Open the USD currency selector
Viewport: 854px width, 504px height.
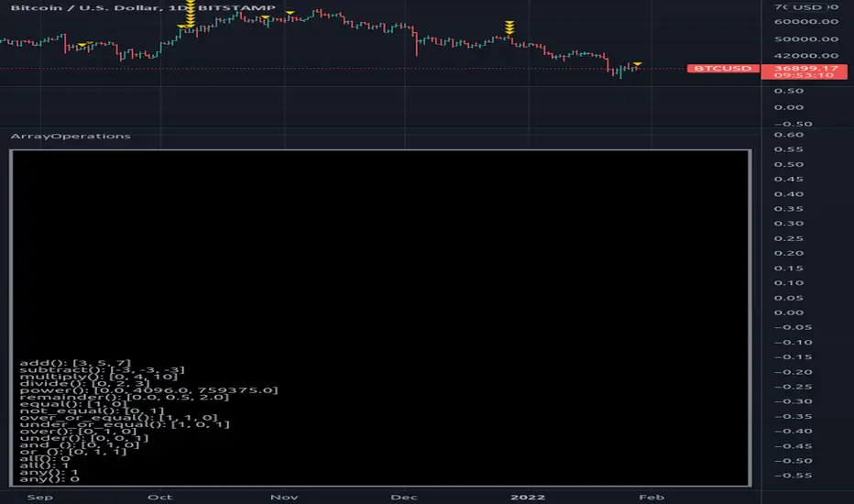[806, 7]
